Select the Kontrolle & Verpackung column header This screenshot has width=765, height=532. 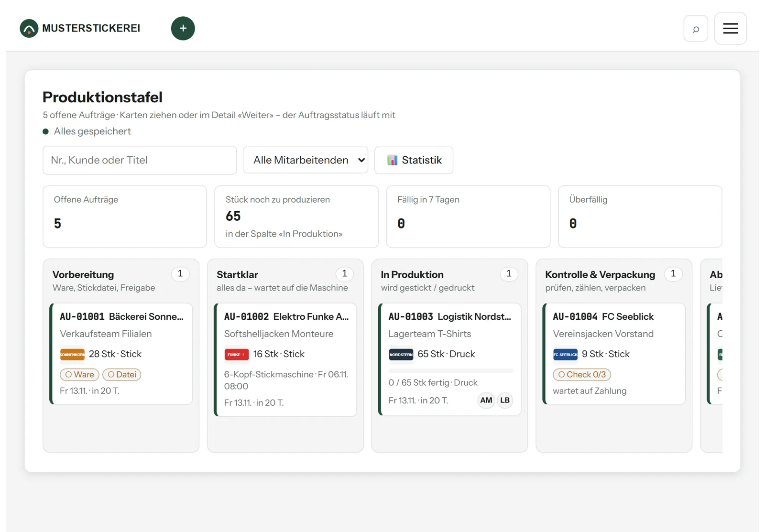coord(600,275)
